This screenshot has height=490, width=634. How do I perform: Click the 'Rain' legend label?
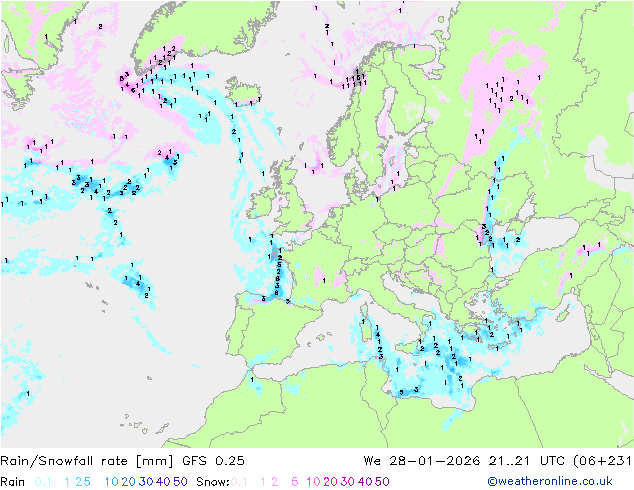coord(13,482)
